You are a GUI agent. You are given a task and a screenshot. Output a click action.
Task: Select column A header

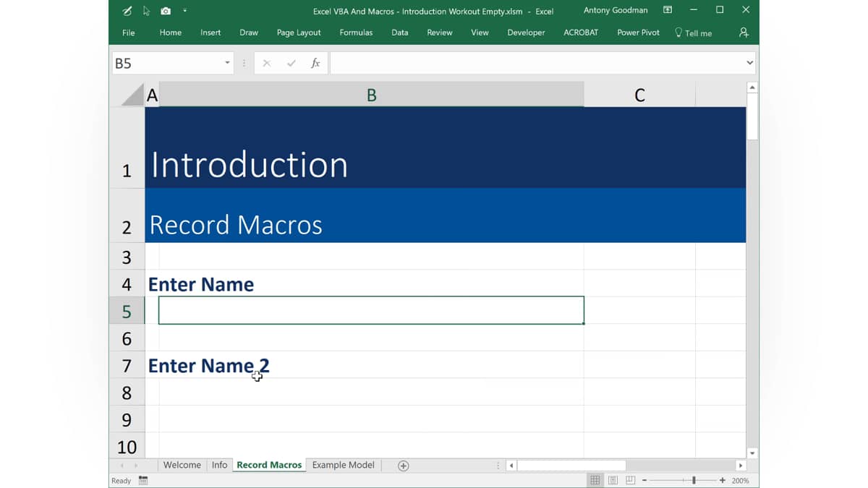[152, 95]
